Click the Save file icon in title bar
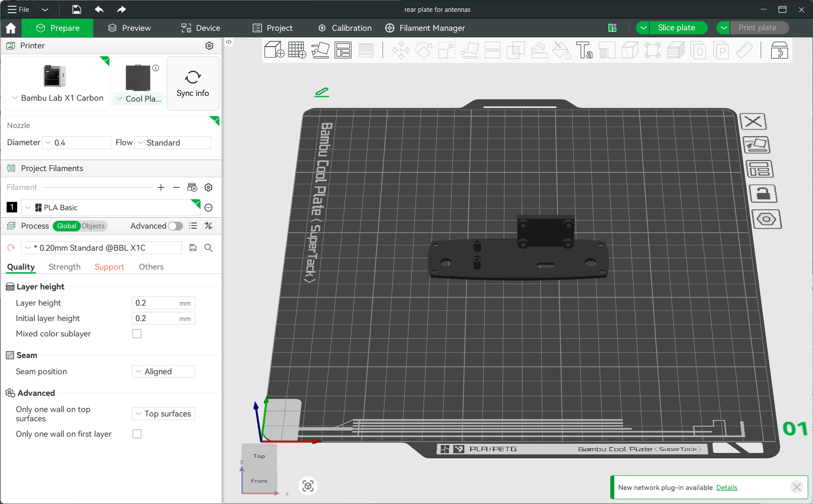This screenshot has height=504, width=813. [x=77, y=9]
